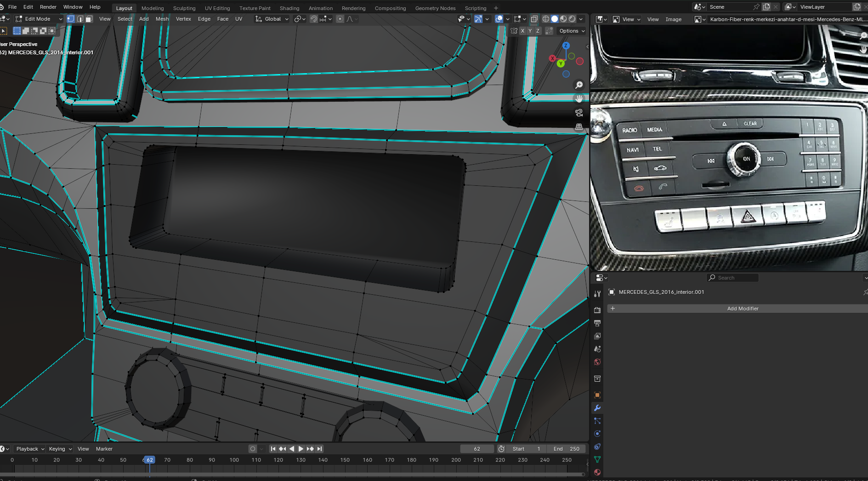
Task: Open the Physics properties tab icon
Action: point(597,434)
